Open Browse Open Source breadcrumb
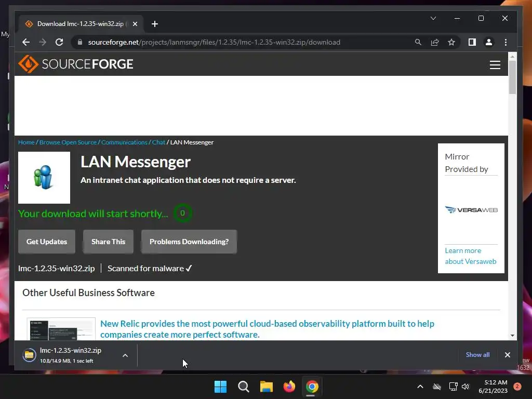Screen dimensions: 532x399 pyautogui.click(x=68, y=142)
